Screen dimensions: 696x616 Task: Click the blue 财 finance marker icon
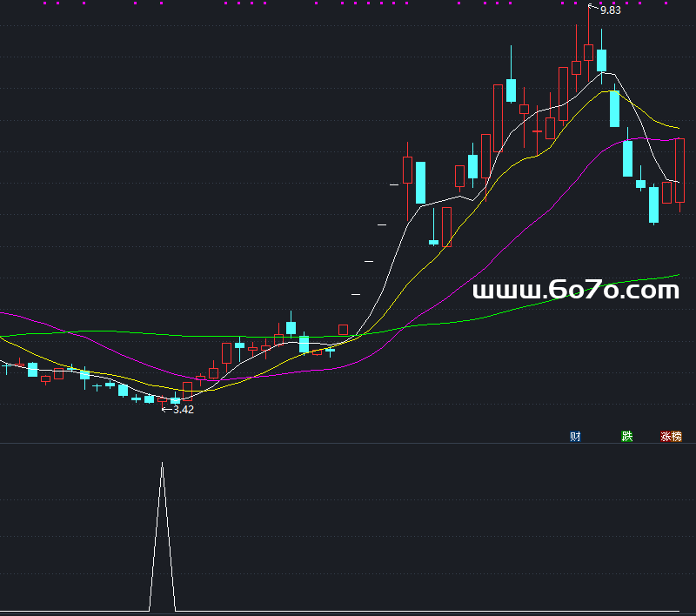[575, 436]
